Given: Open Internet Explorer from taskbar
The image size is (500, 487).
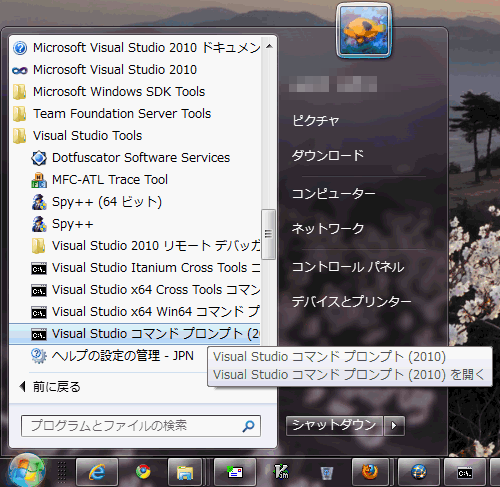Looking at the screenshot, I should click(97, 472).
